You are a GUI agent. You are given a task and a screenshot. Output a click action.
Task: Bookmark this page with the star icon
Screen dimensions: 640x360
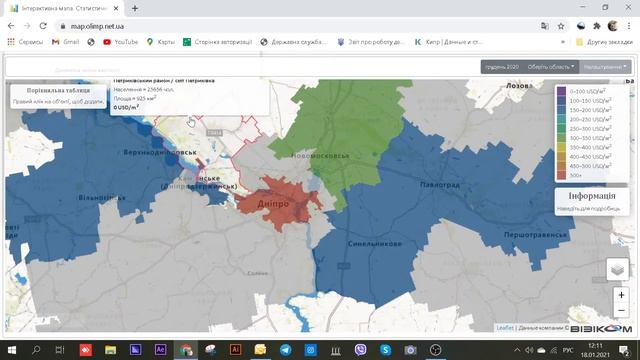point(561,26)
